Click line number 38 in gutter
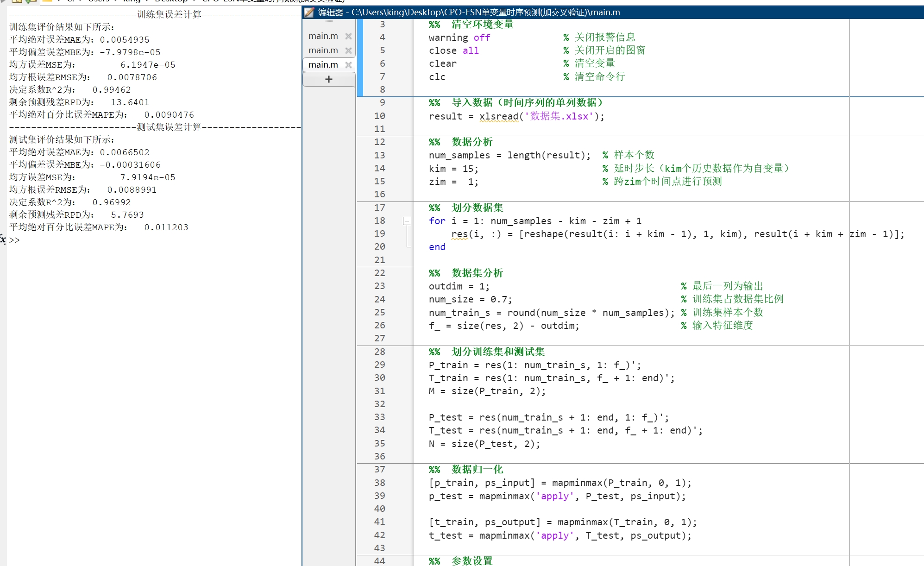Screen dimensions: 924x566 coord(380,483)
